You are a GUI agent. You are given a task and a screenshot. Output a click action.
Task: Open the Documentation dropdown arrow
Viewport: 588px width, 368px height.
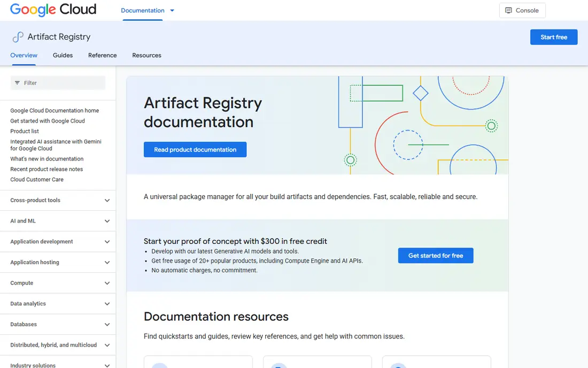click(x=172, y=11)
